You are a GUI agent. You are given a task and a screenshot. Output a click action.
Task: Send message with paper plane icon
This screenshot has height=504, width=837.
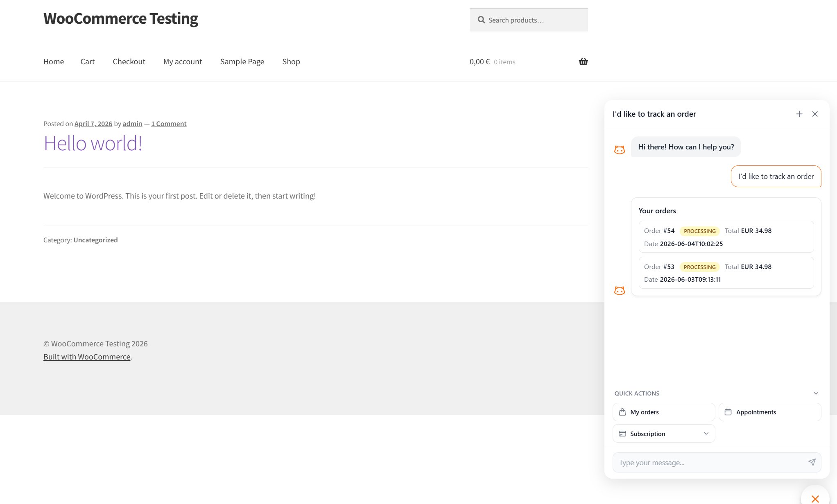812,462
